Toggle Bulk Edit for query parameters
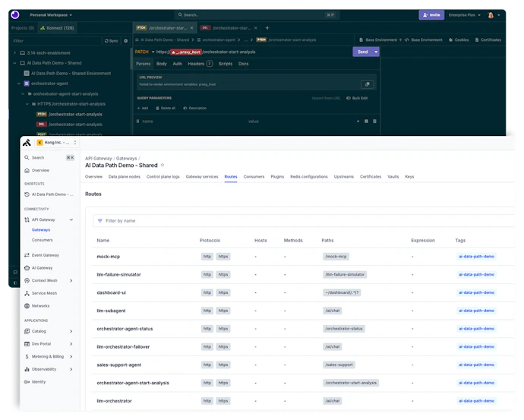524x420 pixels. point(357,98)
